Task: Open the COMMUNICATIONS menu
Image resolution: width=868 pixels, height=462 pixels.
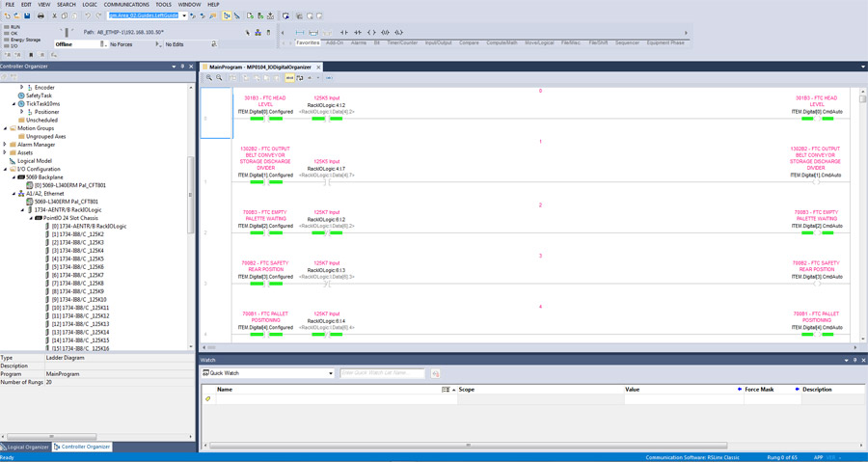Action: click(126, 5)
